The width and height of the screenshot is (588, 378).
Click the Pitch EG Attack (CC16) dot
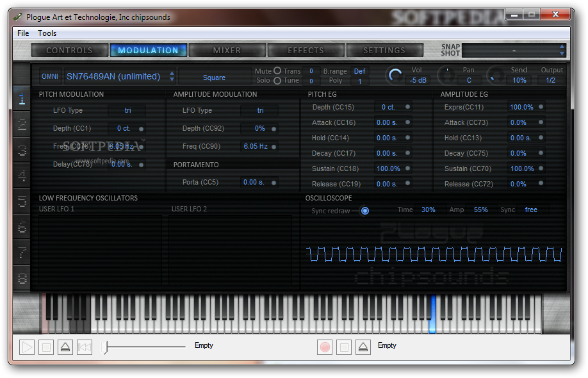click(407, 122)
